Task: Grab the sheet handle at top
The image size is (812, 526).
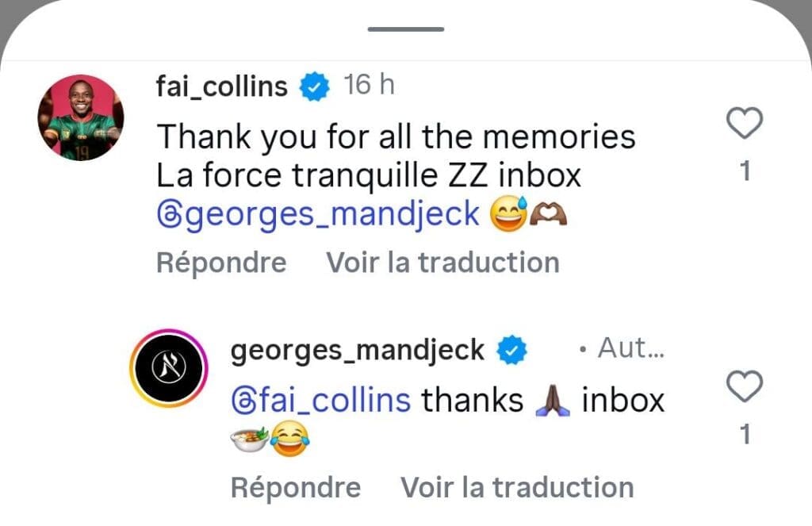Action: click(406, 29)
